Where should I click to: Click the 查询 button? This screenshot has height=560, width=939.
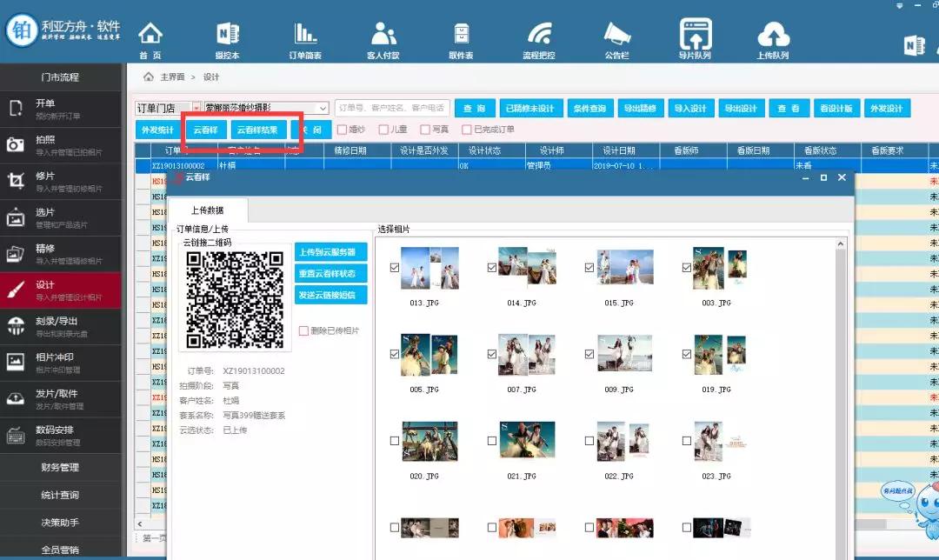pyautogui.click(x=475, y=109)
